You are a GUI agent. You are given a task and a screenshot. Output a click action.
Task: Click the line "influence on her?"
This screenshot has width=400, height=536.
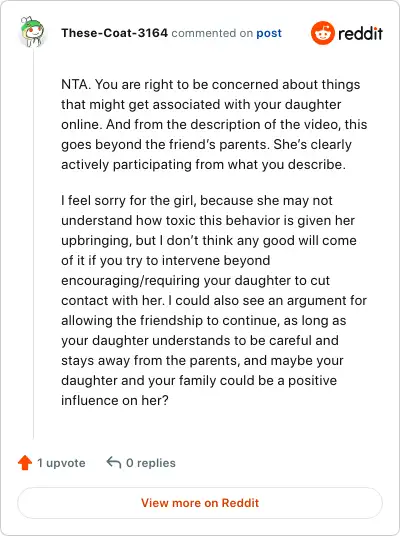pyautogui.click(x=115, y=400)
